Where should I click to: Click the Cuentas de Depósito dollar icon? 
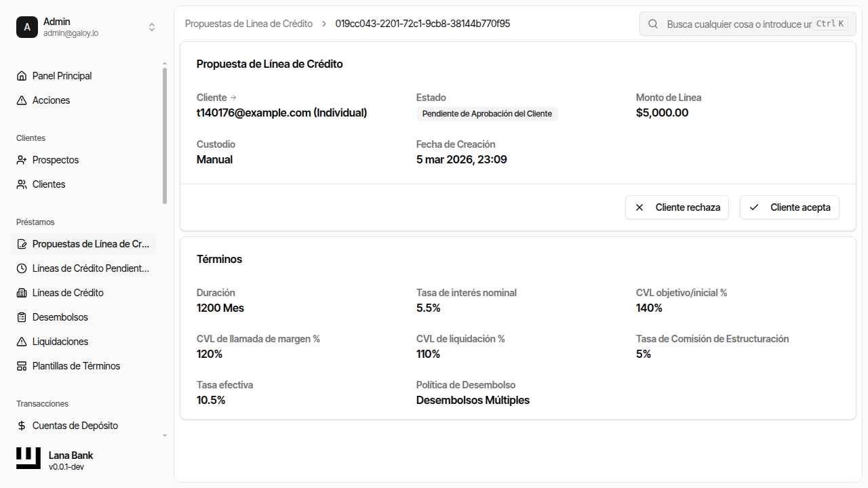21,425
